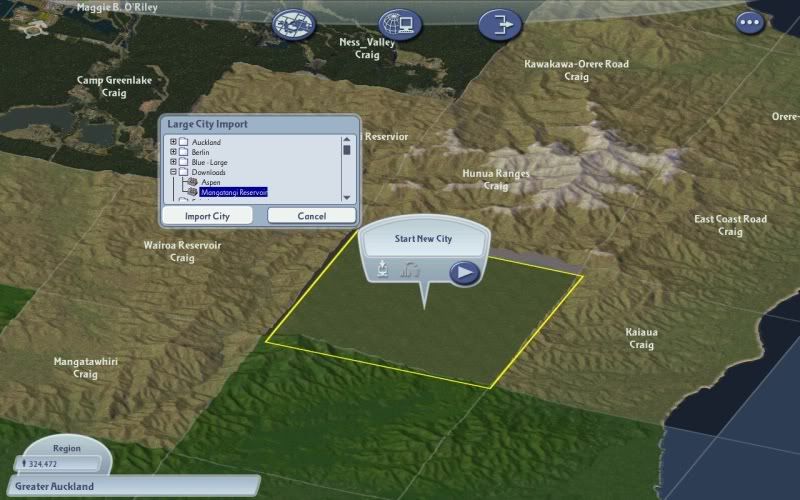The width and height of the screenshot is (800, 500).
Task: Select the Kawakawa-Orere Road city tile
Action: coord(577,70)
